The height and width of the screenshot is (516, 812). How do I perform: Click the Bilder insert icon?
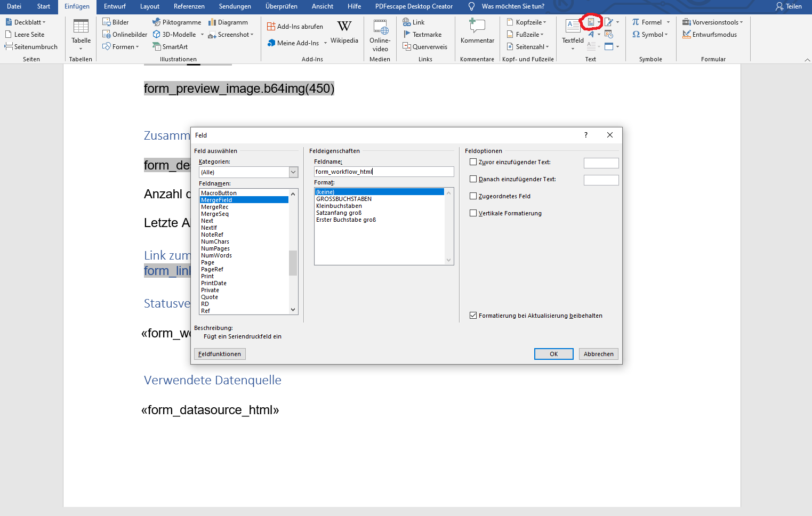107,22
